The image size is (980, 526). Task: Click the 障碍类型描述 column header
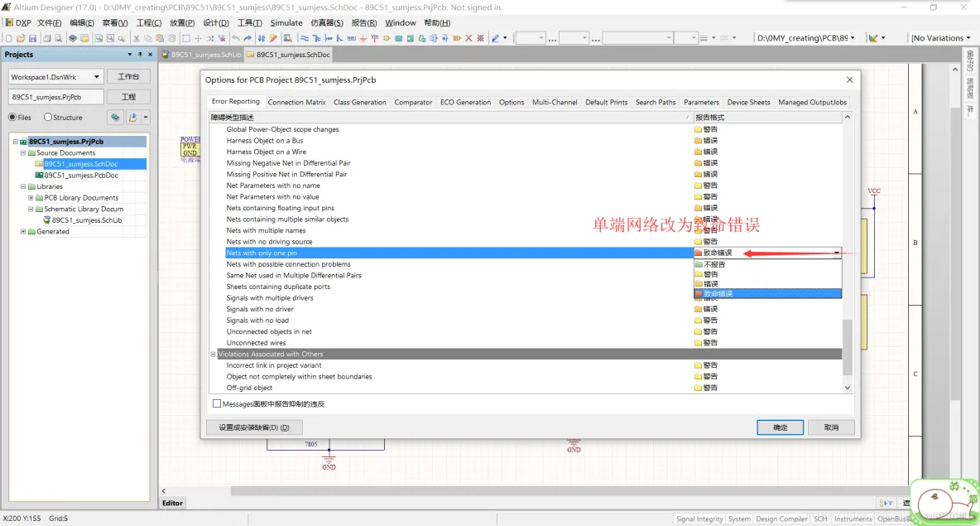[450, 117]
